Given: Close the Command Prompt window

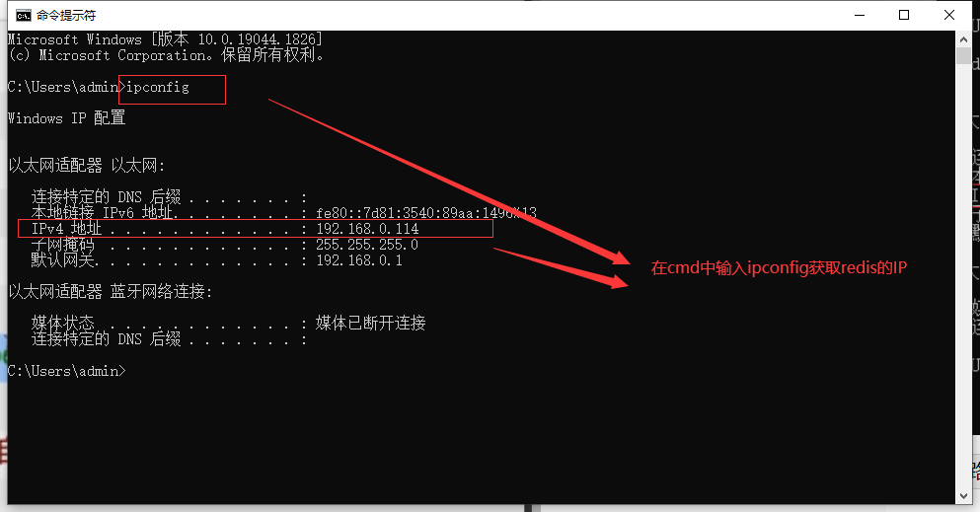Looking at the screenshot, I should click(948, 15).
